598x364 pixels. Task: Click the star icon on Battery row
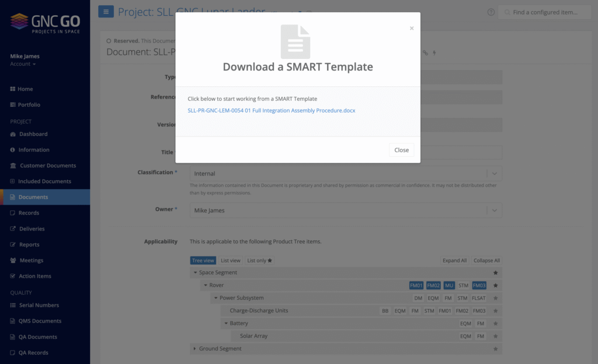click(496, 323)
